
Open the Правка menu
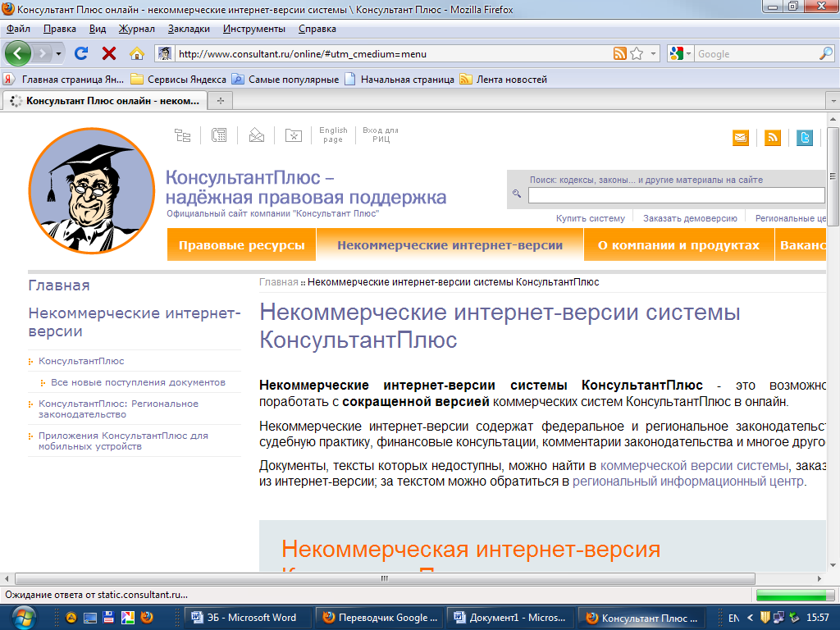(x=59, y=29)
